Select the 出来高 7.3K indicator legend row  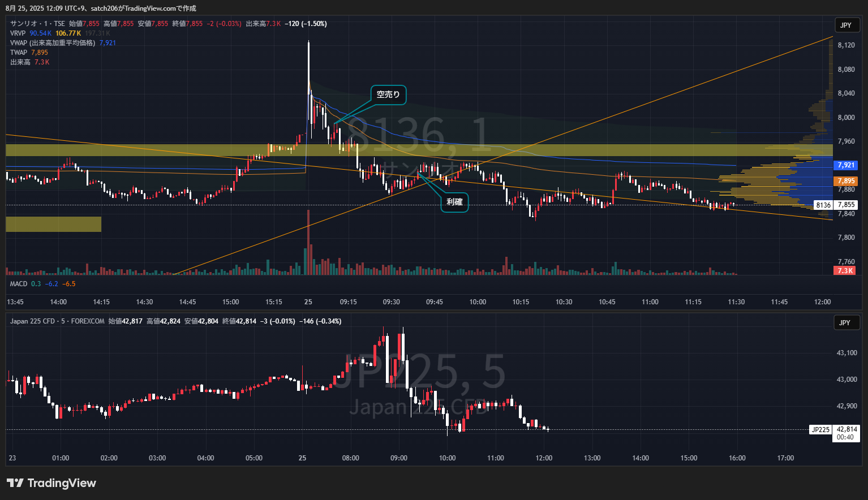click(29, 62)
